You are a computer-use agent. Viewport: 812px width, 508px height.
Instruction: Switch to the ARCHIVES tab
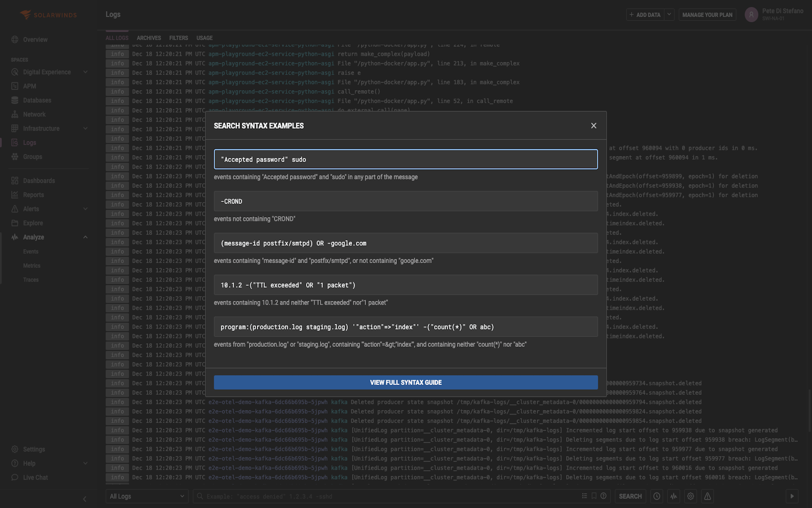[149, 38]
